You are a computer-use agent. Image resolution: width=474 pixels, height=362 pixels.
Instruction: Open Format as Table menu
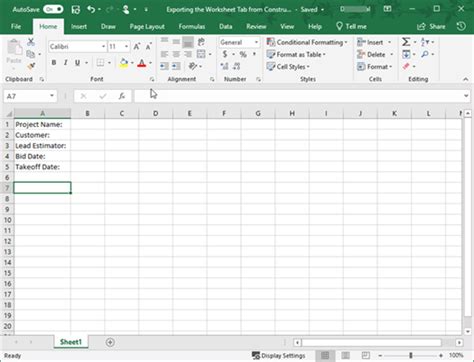pos(296,54)
